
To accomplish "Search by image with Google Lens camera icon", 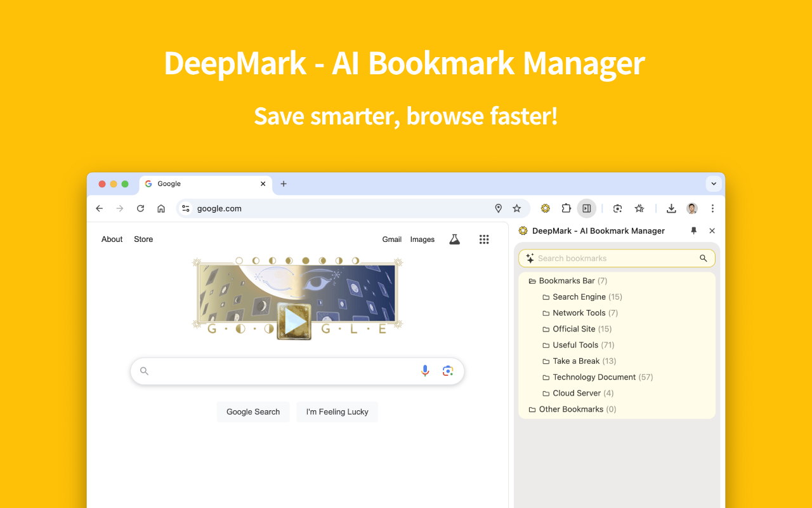I will [x=448, y=370].
